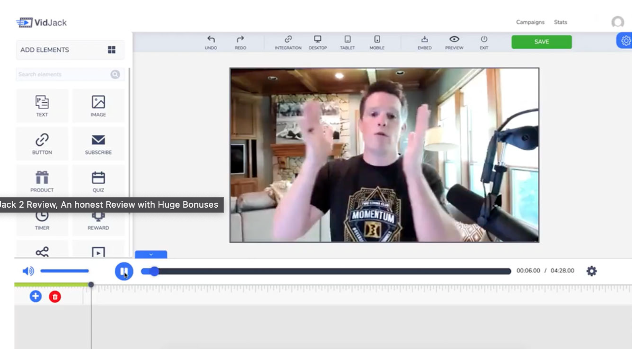The height and width of the screenshot is (357, 644).
Task: Click the search magnifier icon
Action: coord(115,74)
